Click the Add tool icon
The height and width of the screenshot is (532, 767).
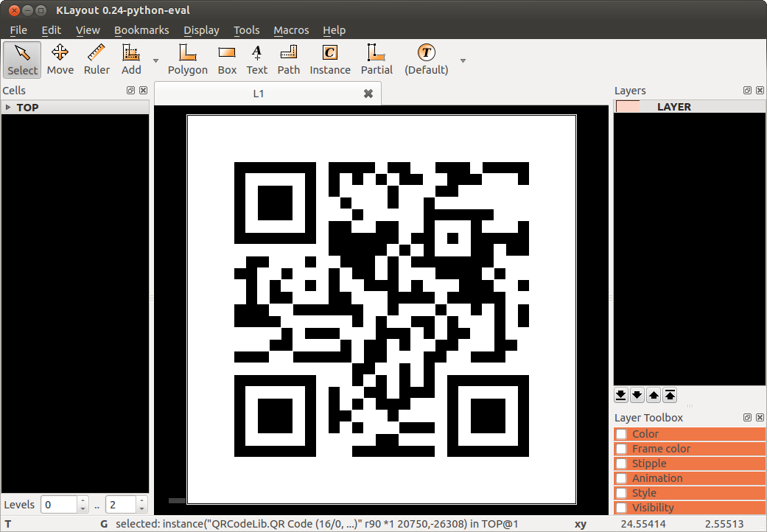(x=131, y=60)
